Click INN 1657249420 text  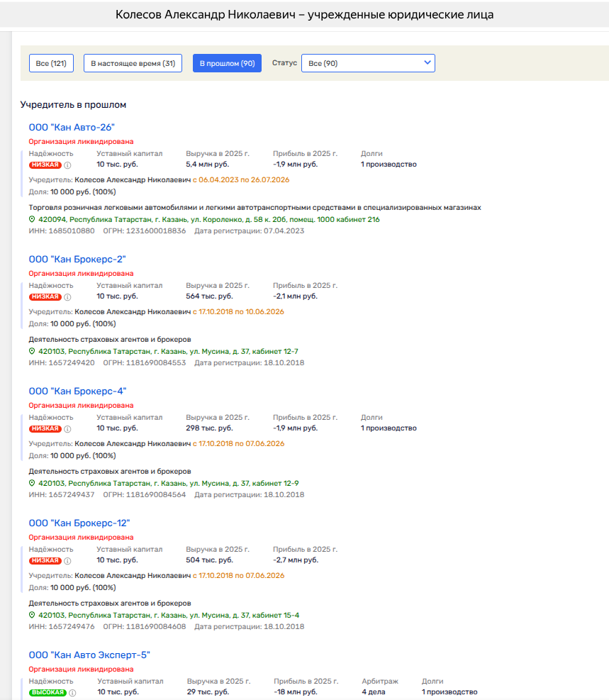[x=62, y=363]
